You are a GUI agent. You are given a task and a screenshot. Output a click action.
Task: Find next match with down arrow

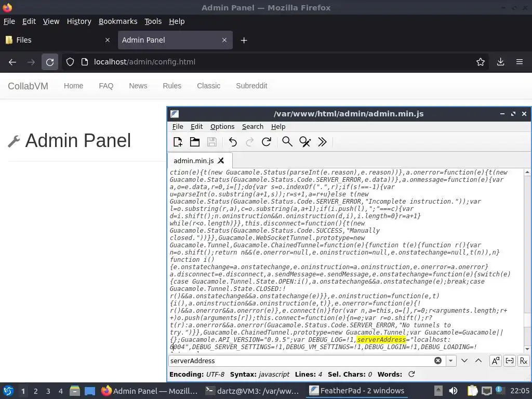pyautogui.click(x=464, y=361)
